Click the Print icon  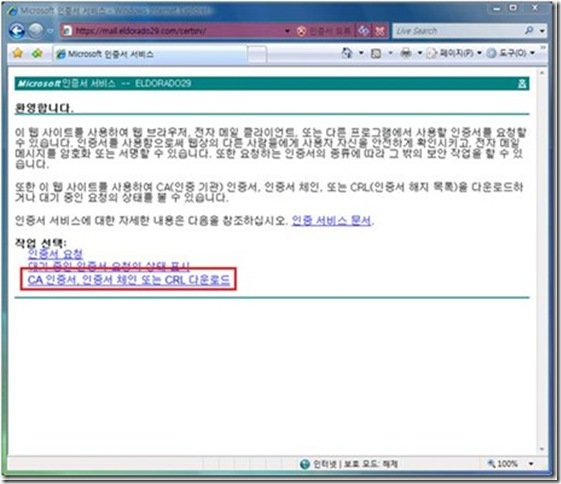pos(406,53)
